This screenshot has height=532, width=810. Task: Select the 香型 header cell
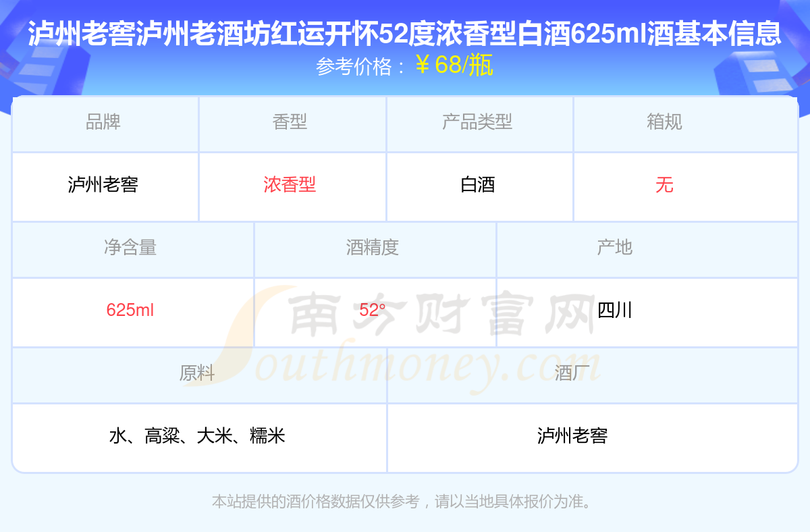click(292, 124)
